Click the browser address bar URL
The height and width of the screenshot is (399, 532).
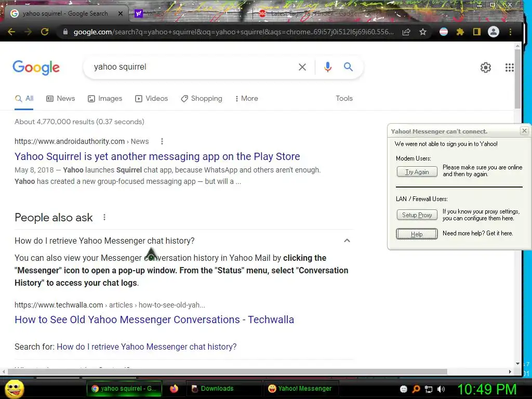tap(233, 32)
